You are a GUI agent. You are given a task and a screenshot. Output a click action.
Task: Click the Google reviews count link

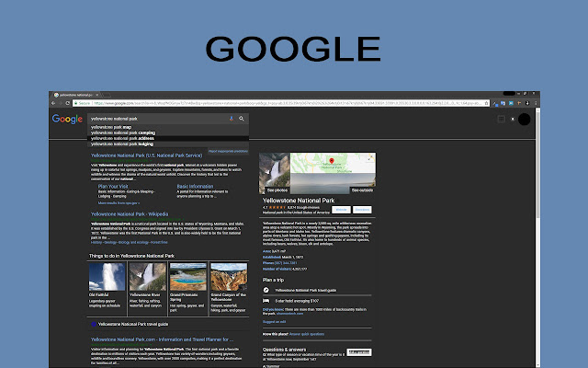(x=303, y=207)
